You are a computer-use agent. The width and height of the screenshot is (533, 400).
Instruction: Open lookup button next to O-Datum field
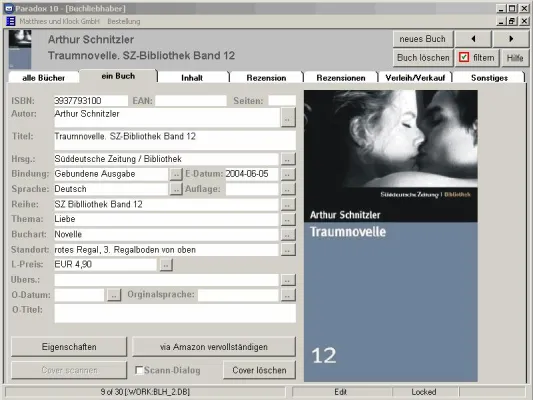click(x=114, y=295)
